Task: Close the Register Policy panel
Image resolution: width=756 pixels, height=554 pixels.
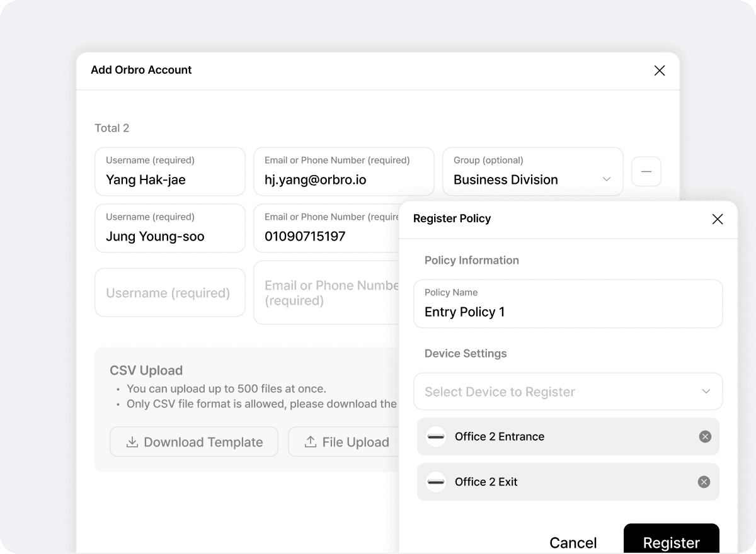Action: tap(717, 219)
